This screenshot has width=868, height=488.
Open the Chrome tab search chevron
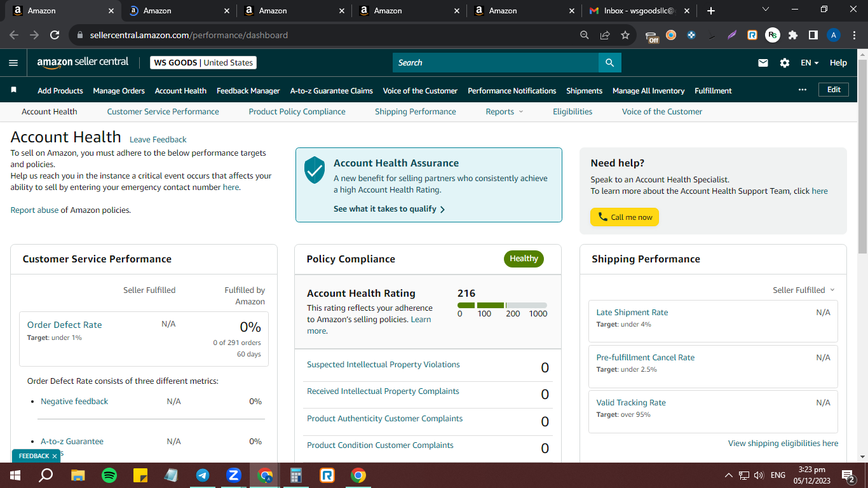[x=765, y=10]
